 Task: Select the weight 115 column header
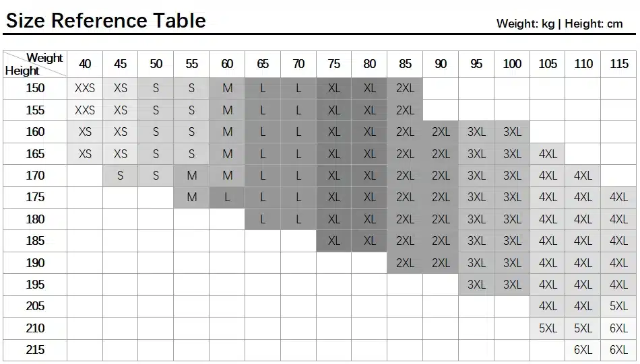[x=618, y=64]
